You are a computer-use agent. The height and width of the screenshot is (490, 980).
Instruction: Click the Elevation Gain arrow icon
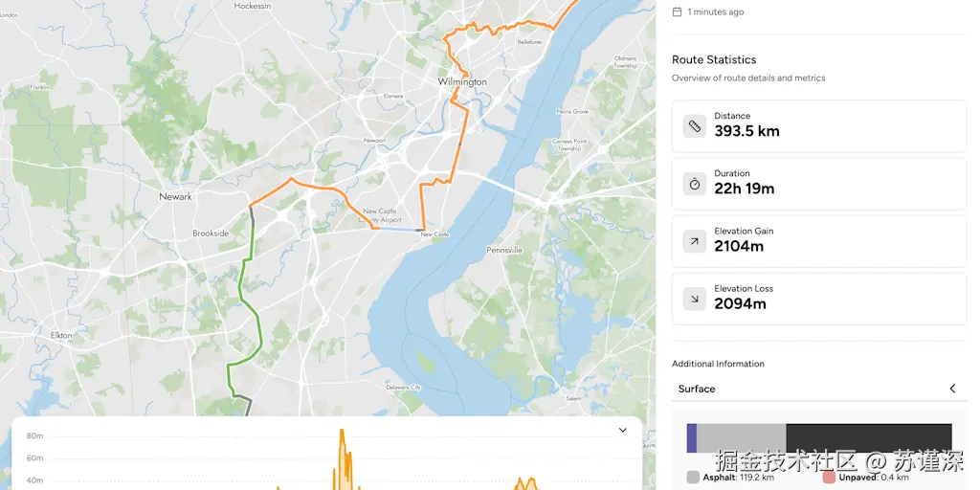point(695,241)
